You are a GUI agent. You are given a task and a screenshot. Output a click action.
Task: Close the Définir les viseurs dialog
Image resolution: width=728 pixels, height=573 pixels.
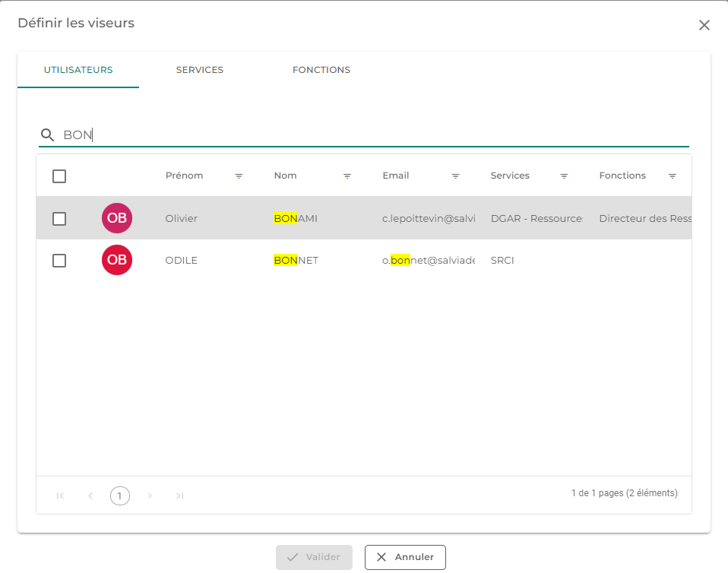[x=704, y=25]
